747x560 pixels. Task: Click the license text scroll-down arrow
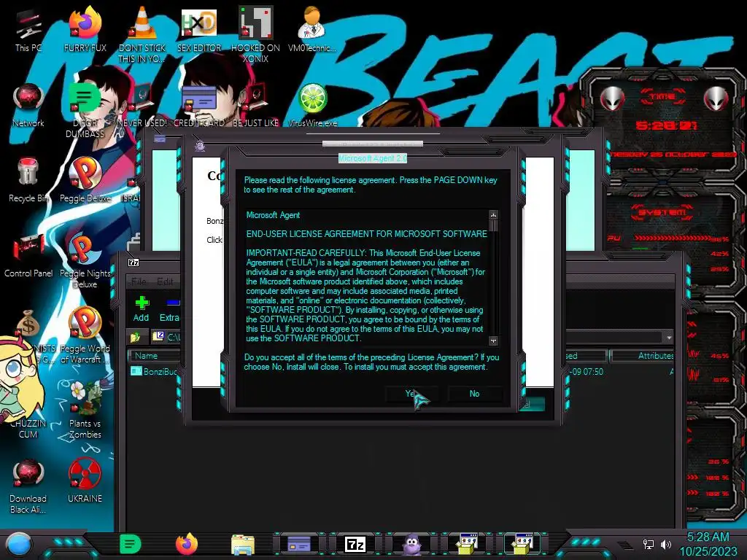(494, 341)
